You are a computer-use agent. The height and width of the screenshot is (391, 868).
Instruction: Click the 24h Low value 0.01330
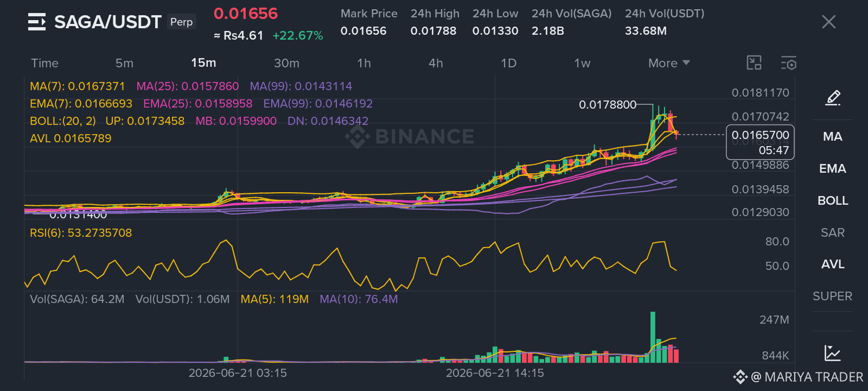pyautogui.click(x=495, y=31)
